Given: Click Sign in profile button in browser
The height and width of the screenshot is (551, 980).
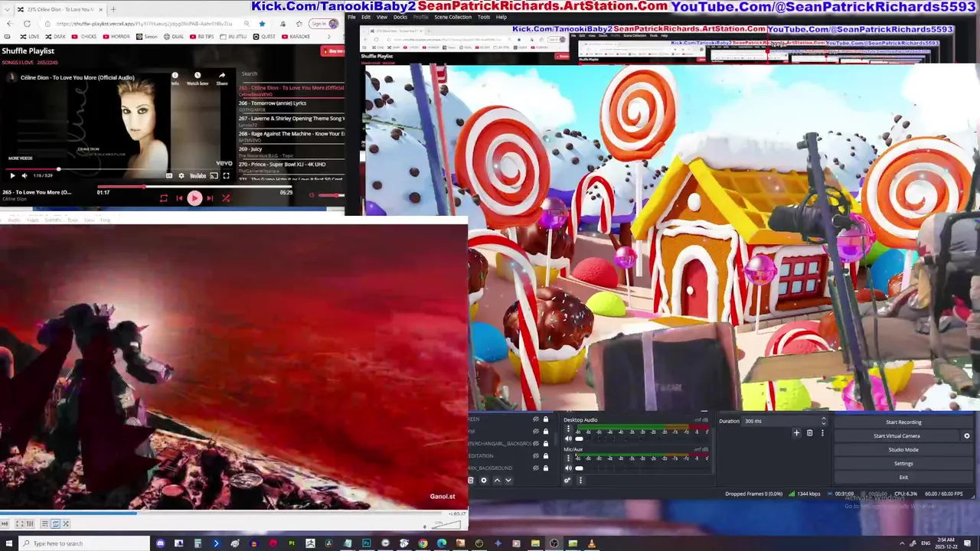Looking at the screenshot, I should tap(324, 24).
